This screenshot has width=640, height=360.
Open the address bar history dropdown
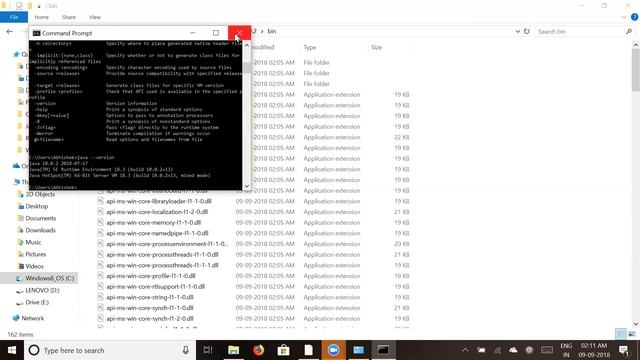point(518,31)
